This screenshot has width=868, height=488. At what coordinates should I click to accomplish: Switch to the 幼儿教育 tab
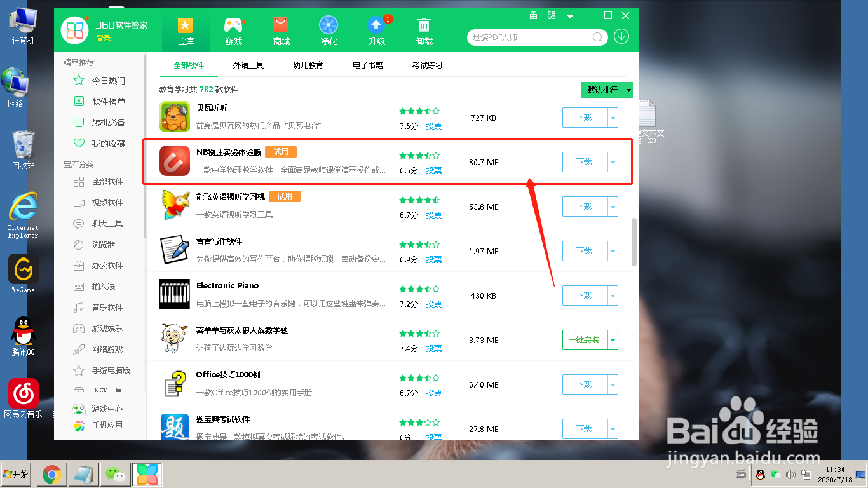point(308,65)
